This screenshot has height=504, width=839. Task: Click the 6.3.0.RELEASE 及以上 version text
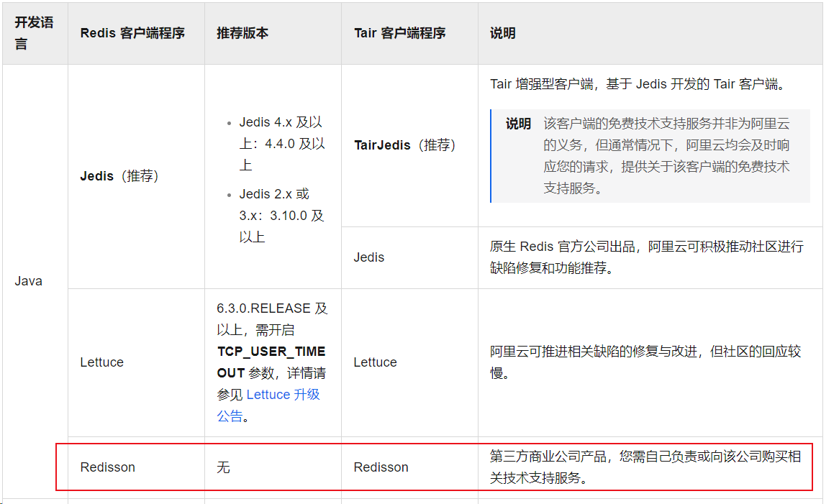[272, 319]
